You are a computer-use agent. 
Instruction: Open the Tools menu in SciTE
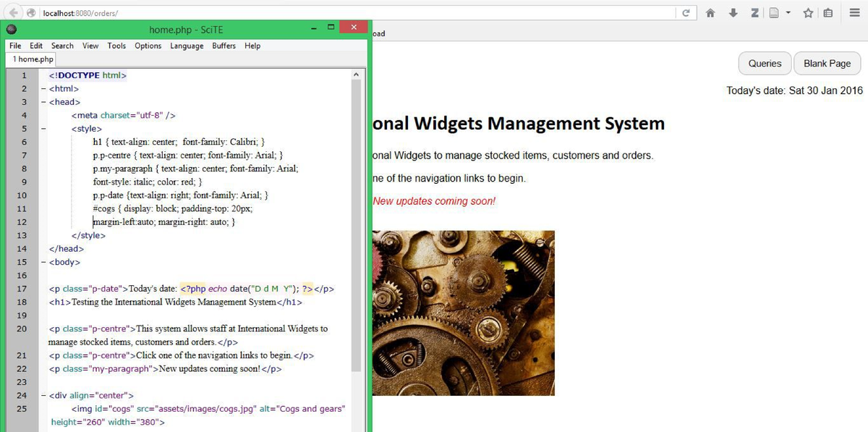pyautogui.click(x=116, y=46)
